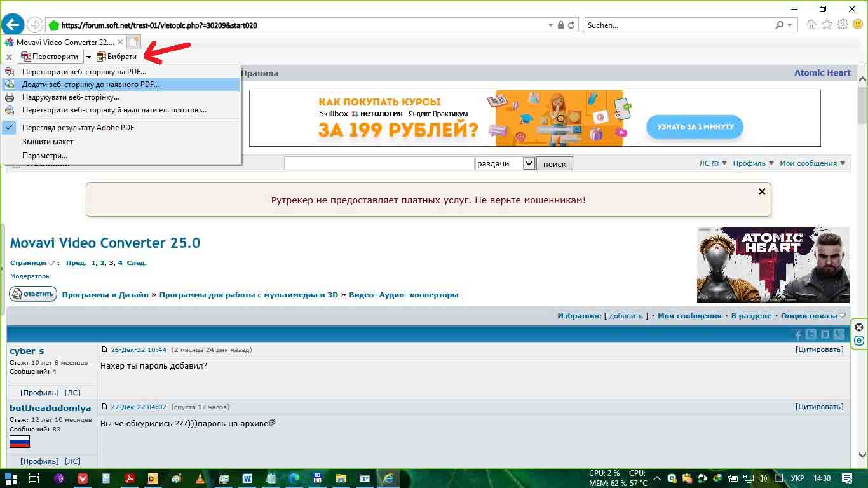The image size is (868, 488).
Task: Go to next page via След. link
Action: tap(137, 263)
